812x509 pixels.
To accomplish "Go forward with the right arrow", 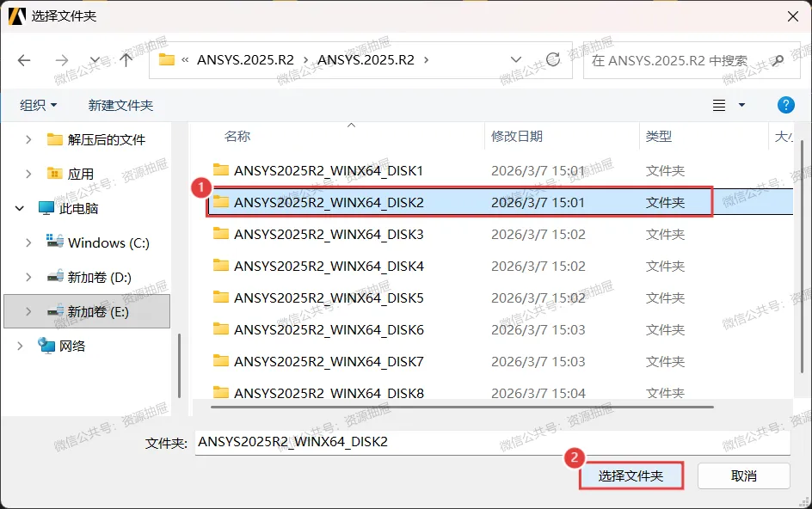I will pos(62,60).
